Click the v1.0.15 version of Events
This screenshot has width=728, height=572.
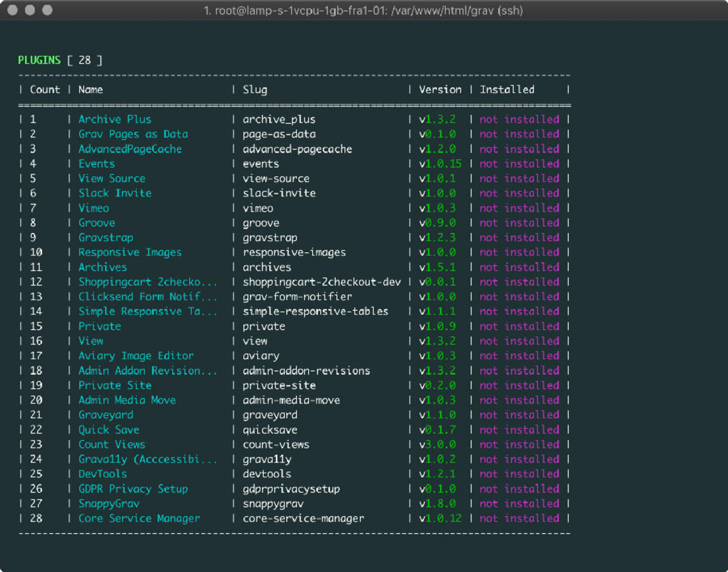pos(440,164)
